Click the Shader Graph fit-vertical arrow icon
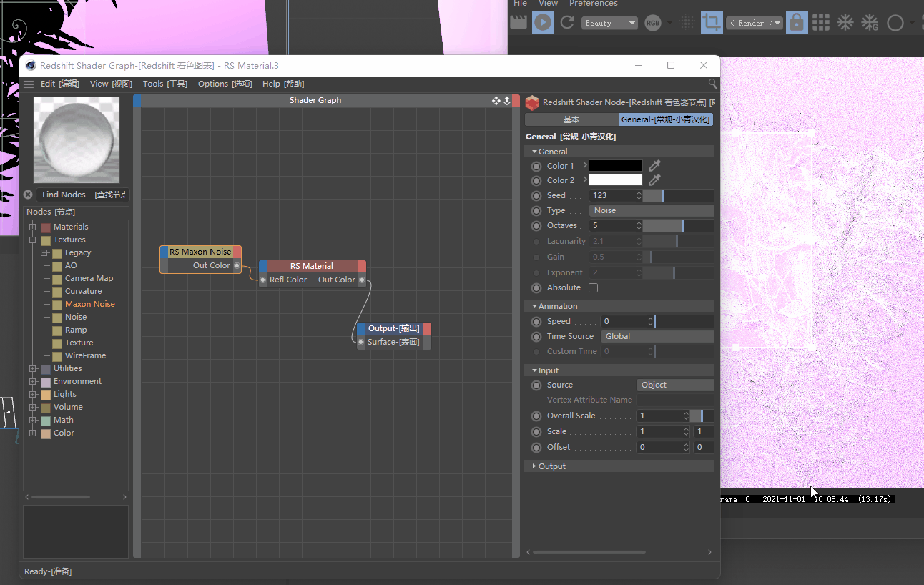 [507, 101]
